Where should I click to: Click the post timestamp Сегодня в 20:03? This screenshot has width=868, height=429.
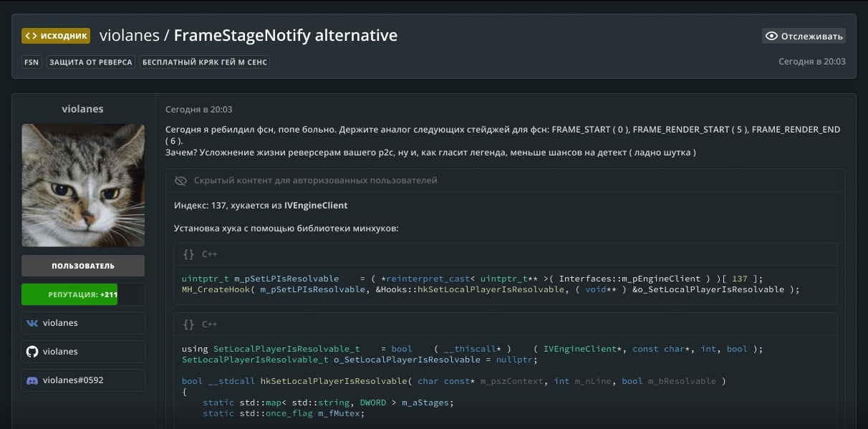point(198,110)
